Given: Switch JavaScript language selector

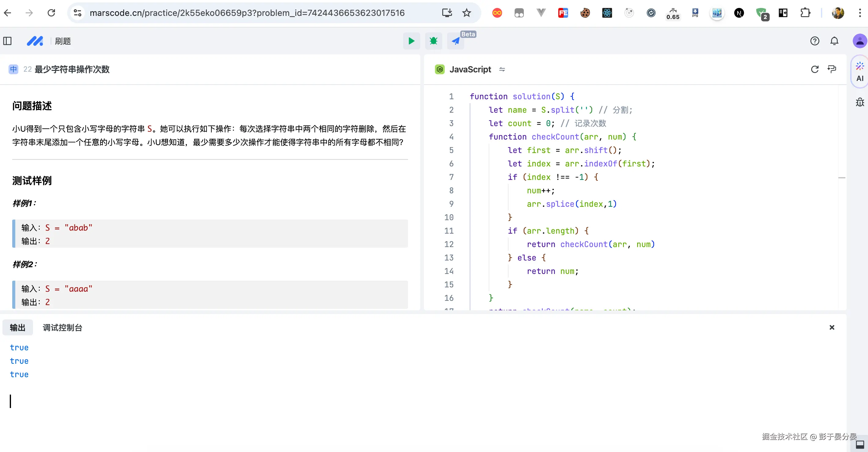Looking at the screenshot, I should [470, 69].
